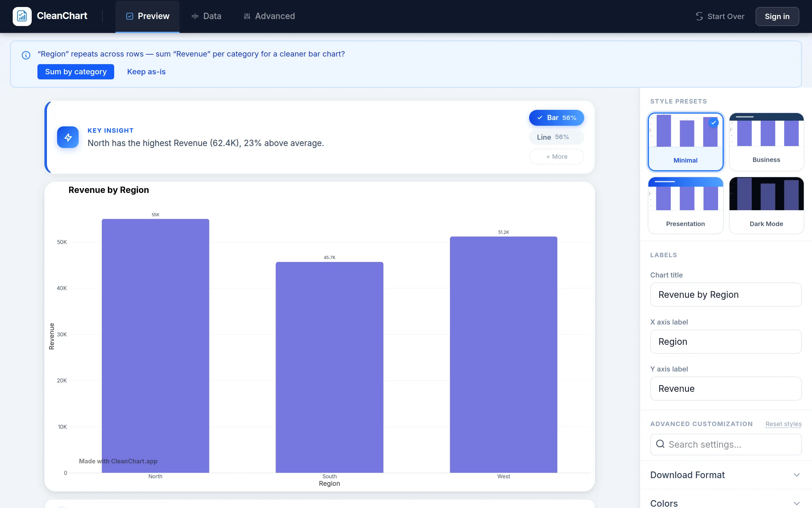The image size is (812, 508).
Task: Click the Preview tab checkmark icon
Action: click(x=129, y=16)
